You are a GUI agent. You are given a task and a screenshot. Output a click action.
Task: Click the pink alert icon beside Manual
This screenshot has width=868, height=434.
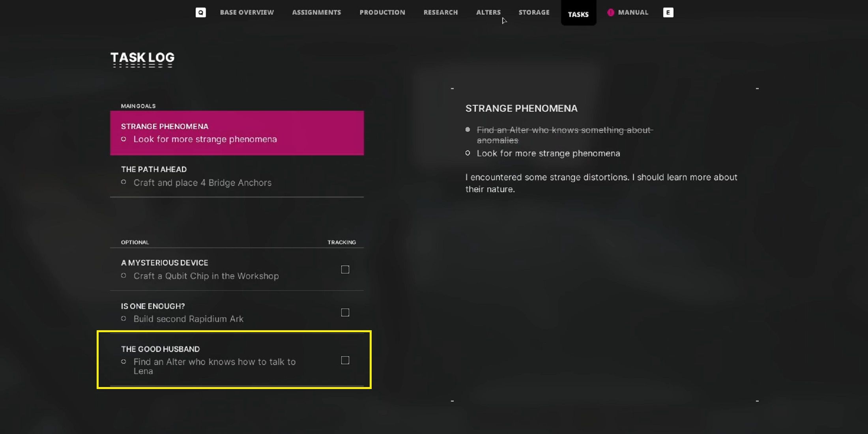[x=610, y=13]
